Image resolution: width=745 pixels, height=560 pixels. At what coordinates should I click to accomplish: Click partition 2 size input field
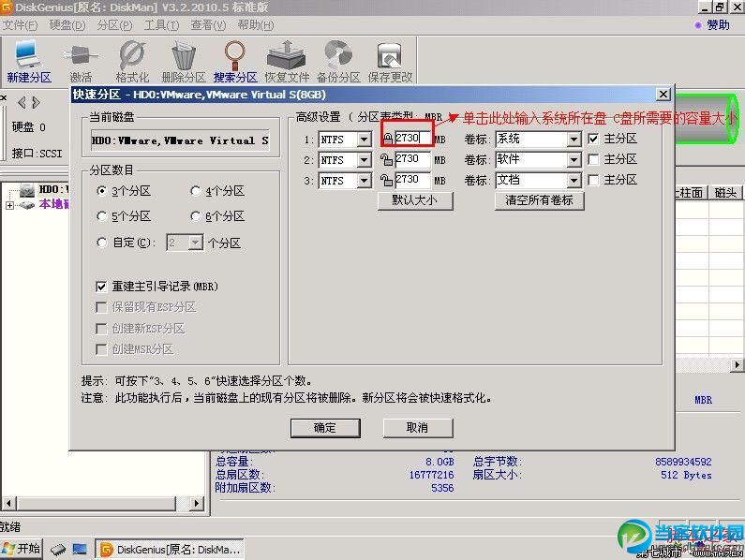pos(412,159)
